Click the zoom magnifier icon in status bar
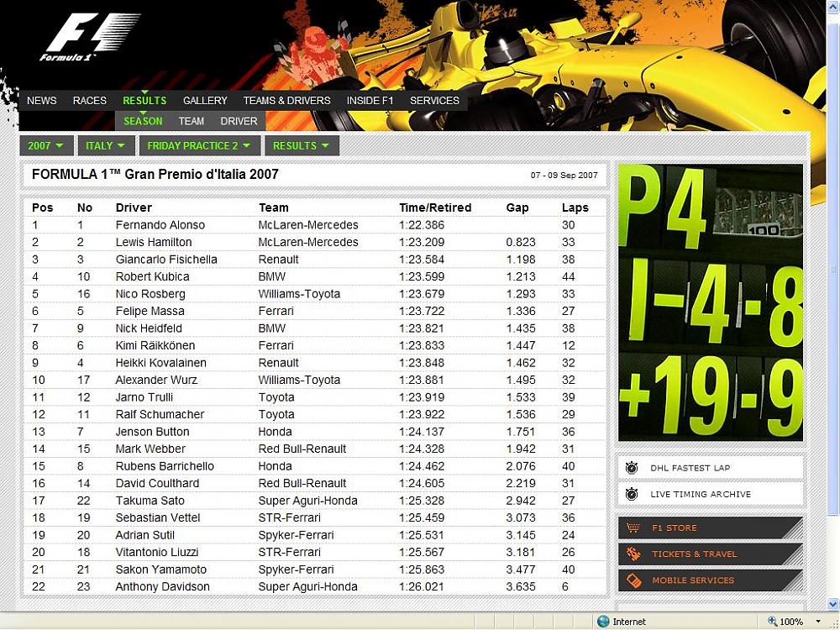 [772, 622]
